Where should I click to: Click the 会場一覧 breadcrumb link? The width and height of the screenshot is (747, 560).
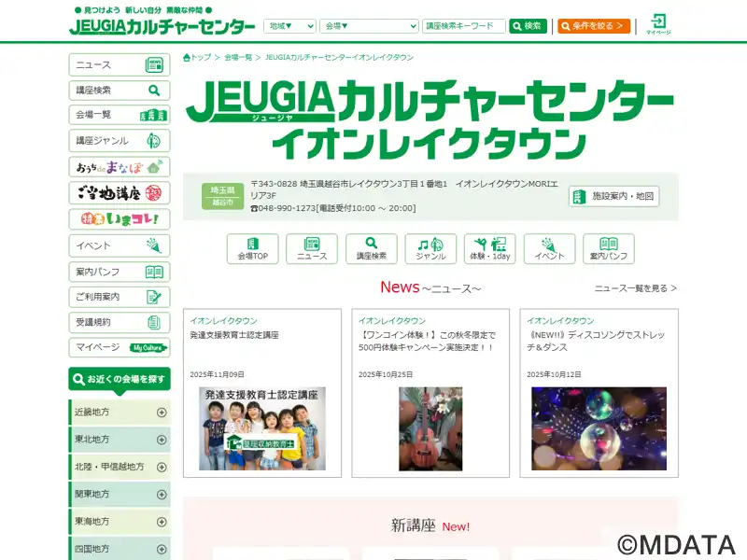tap(238, 57)
